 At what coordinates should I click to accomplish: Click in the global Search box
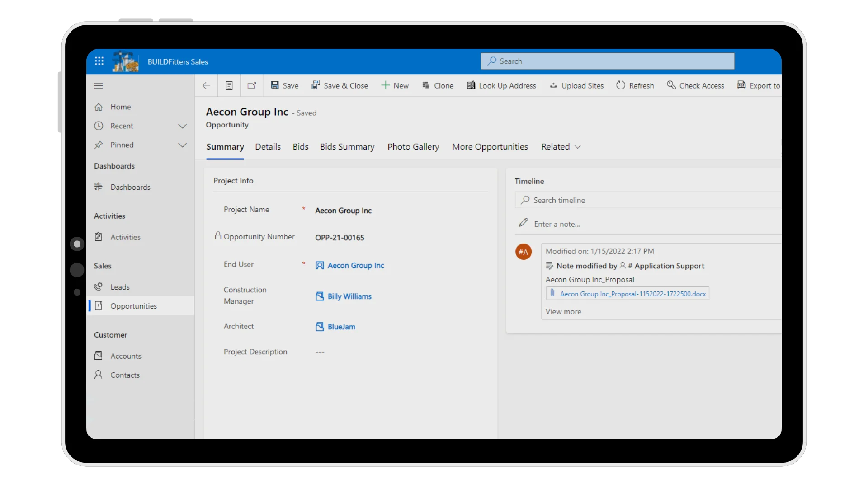(x=608, y=61)
